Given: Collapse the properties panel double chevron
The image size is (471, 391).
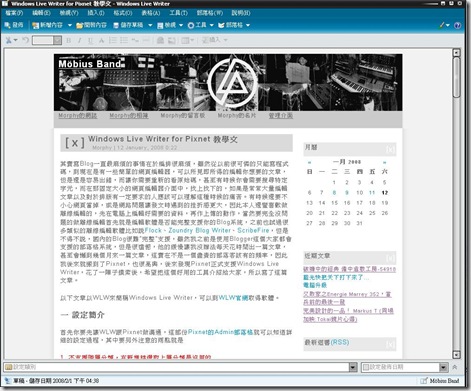Looking at the screenshot, I should click(455, 367).
